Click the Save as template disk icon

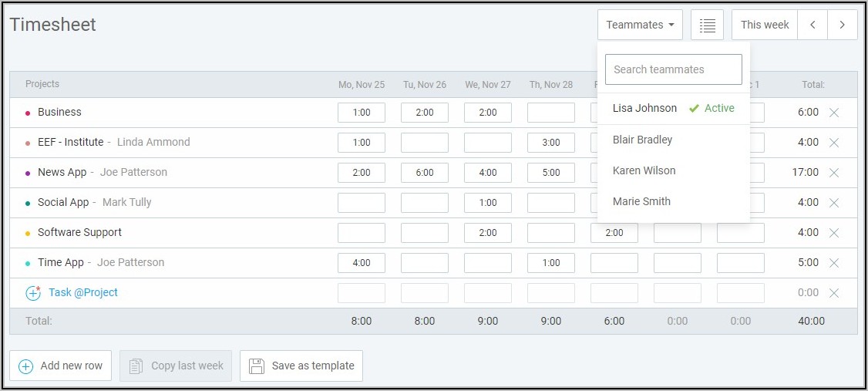tap(257, 366)
